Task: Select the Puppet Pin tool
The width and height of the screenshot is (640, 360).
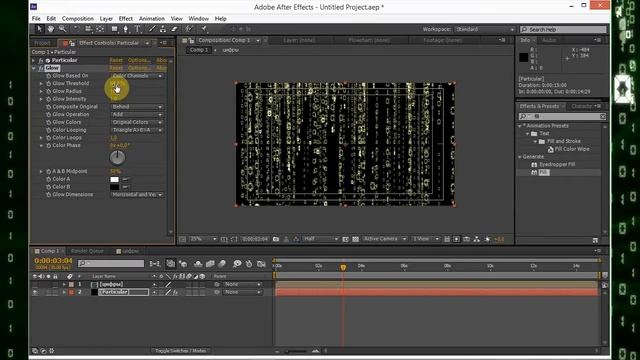Action: pyautogui.click(x=204, y=29)
